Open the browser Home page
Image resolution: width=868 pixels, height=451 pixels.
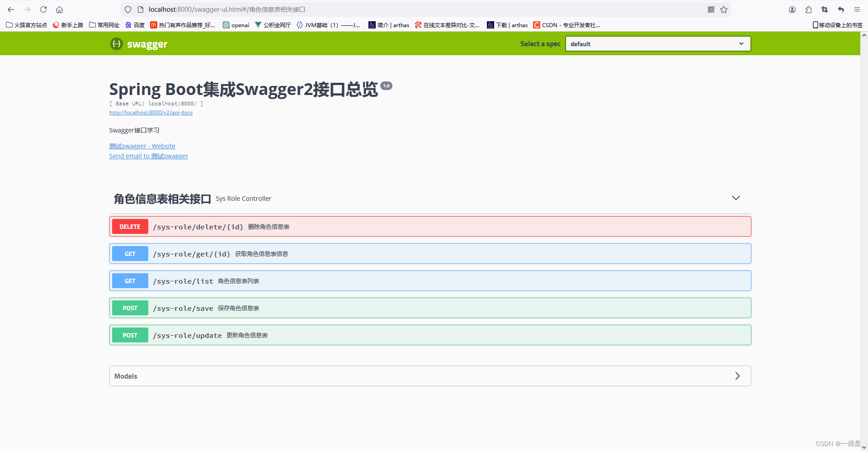(x=59, y=9)
